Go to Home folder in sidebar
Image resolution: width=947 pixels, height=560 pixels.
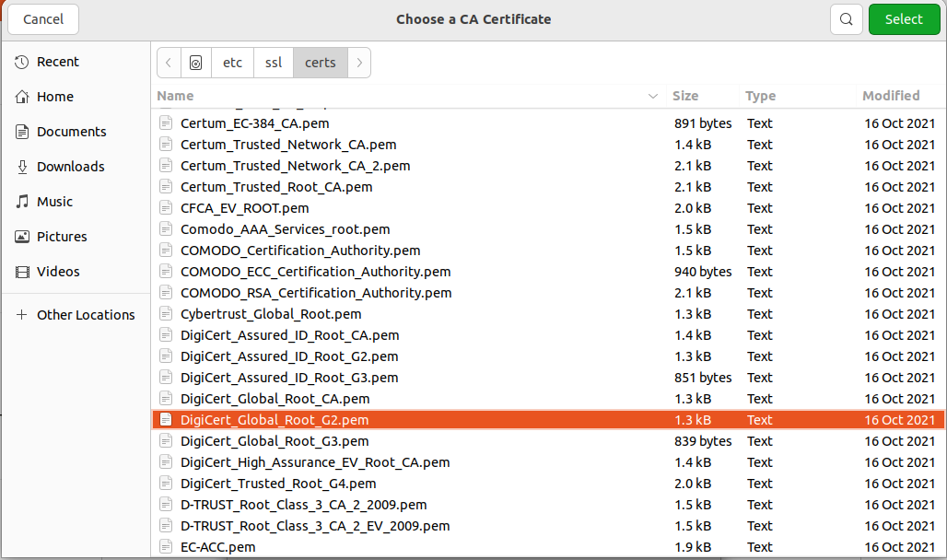[54, 97]
